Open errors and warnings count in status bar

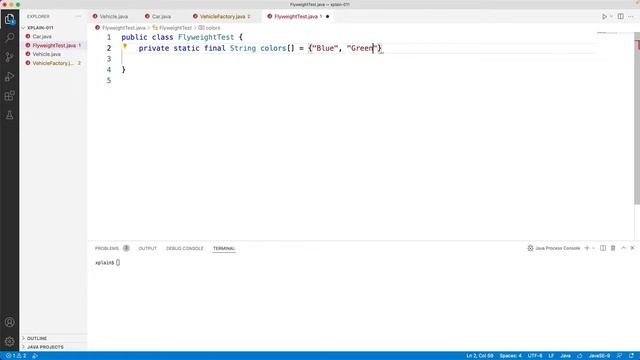click(16, 356)
